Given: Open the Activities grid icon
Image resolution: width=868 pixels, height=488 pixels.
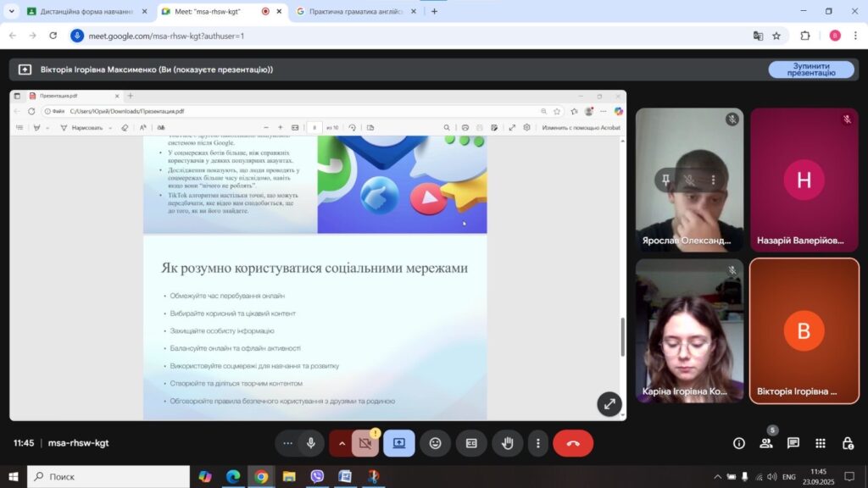Looking at the screenshot, I should (821, 443).
